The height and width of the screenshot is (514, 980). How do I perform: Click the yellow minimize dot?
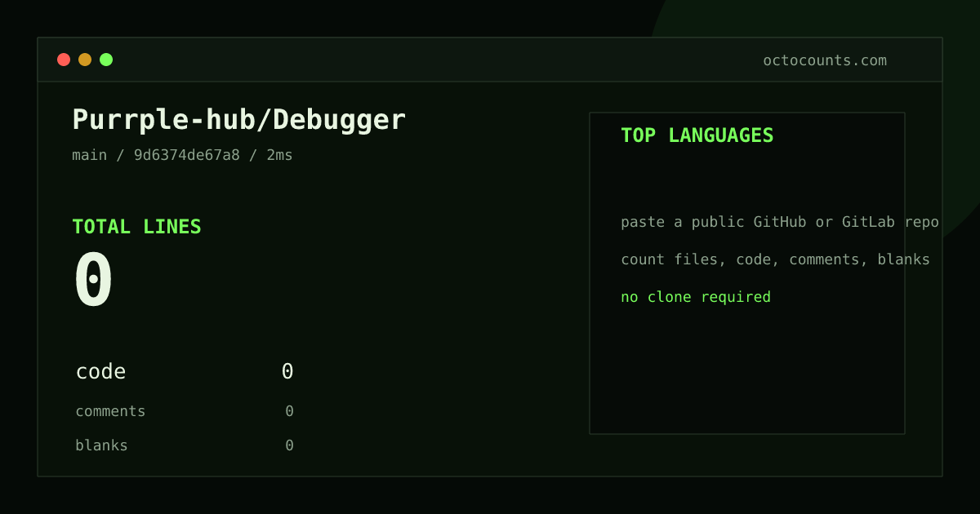(x=85, y=60)
